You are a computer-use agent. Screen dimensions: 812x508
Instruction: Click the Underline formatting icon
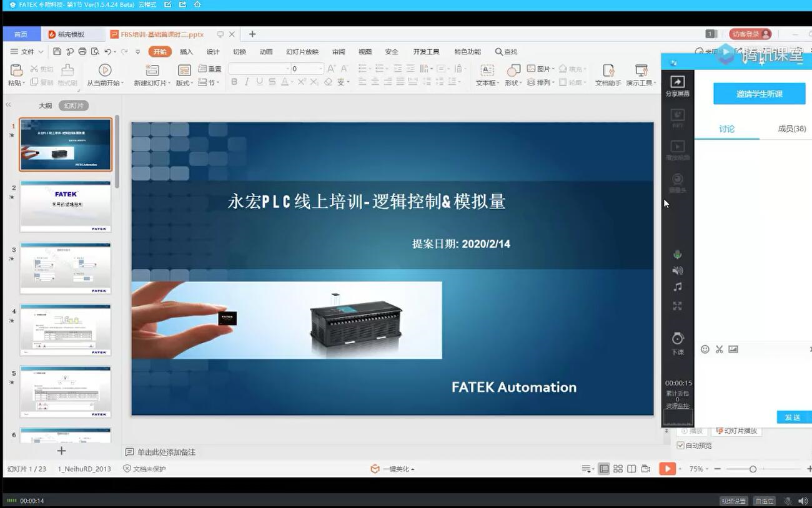259,82
